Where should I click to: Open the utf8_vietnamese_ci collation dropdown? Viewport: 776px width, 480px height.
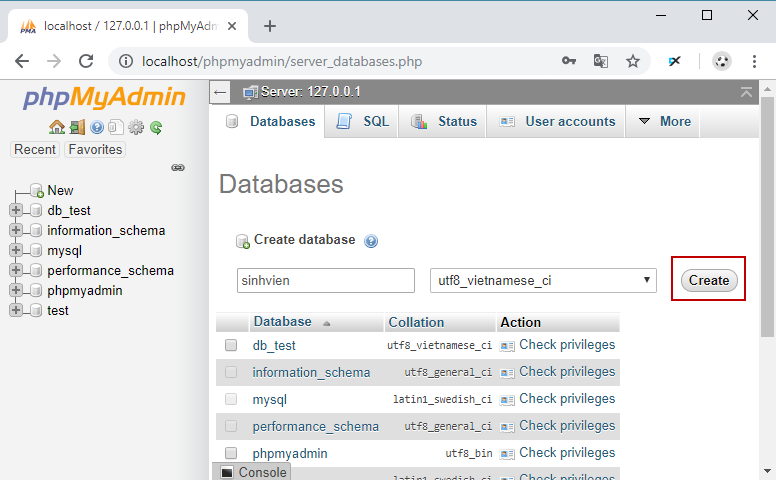click(x=543, y=281)
